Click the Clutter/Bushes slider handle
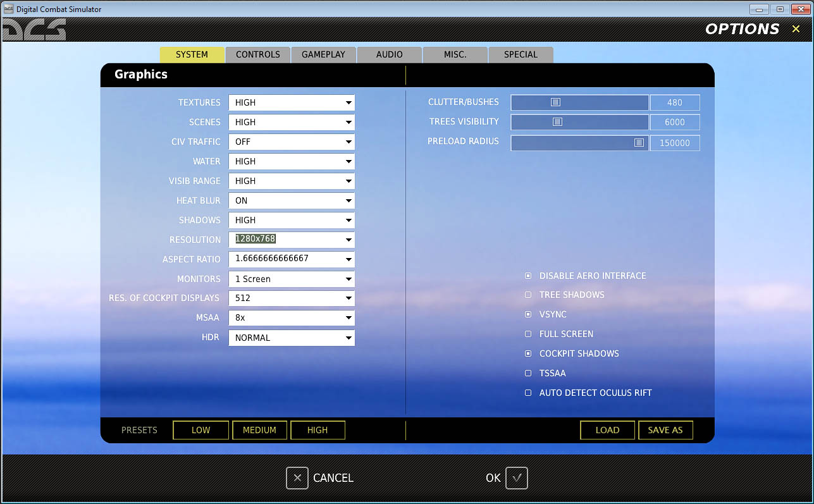814x504 pixels. coord(555,102)
